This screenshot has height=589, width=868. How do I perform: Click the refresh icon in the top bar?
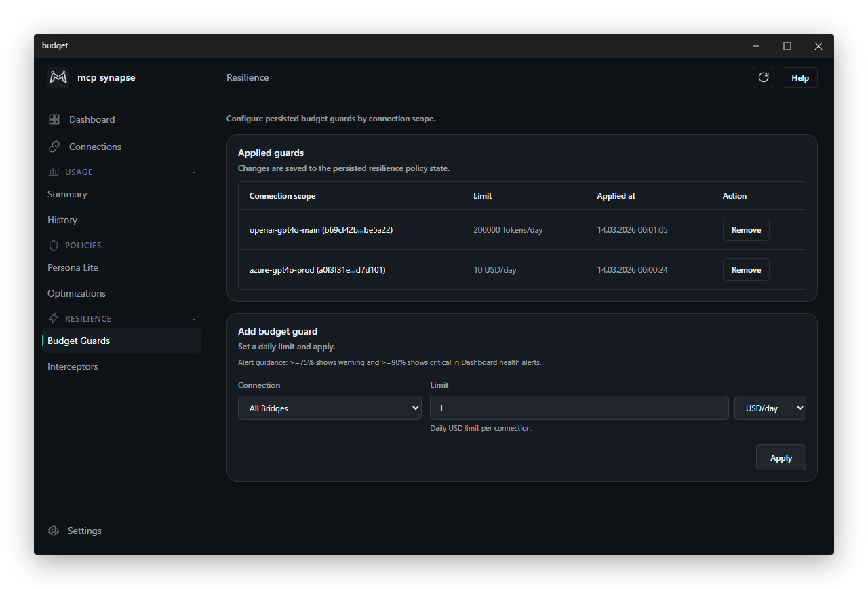(764, 77)
